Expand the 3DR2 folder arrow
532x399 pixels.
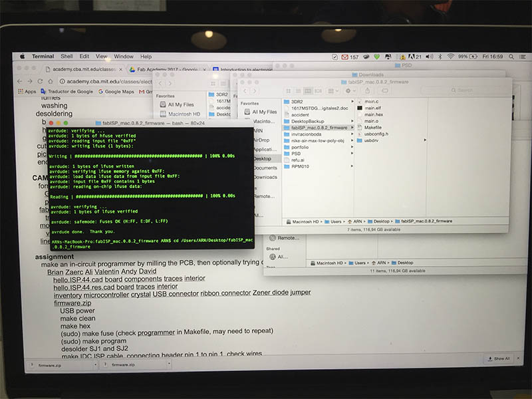coord(352,102)
